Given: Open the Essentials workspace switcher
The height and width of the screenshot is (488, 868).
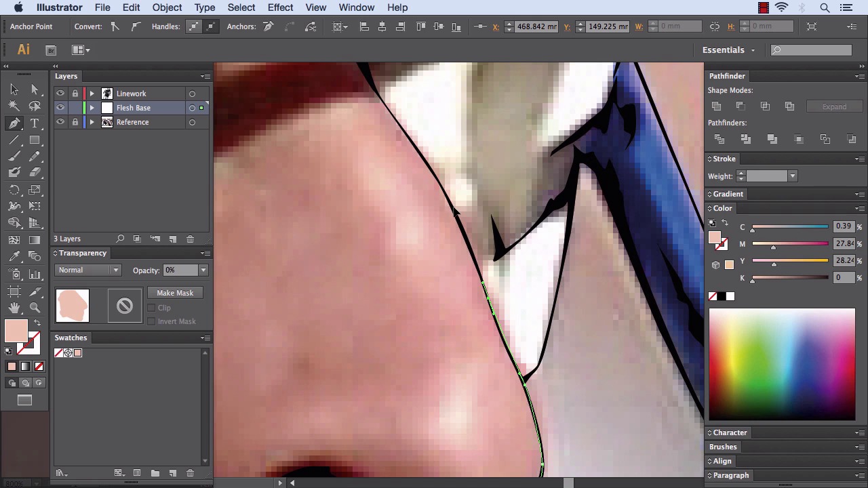Looking at the screenshot, I should coord(728,50).
